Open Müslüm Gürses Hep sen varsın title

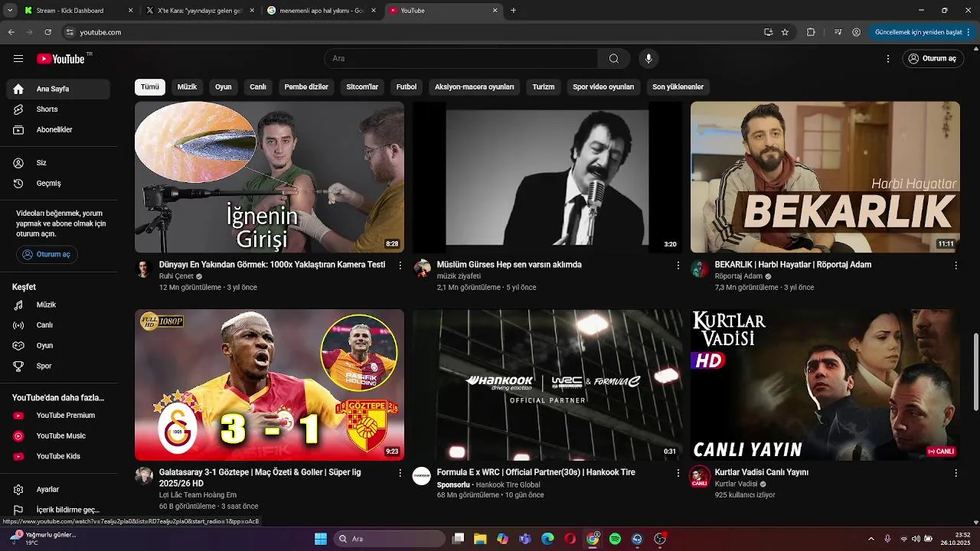[509, 265]
